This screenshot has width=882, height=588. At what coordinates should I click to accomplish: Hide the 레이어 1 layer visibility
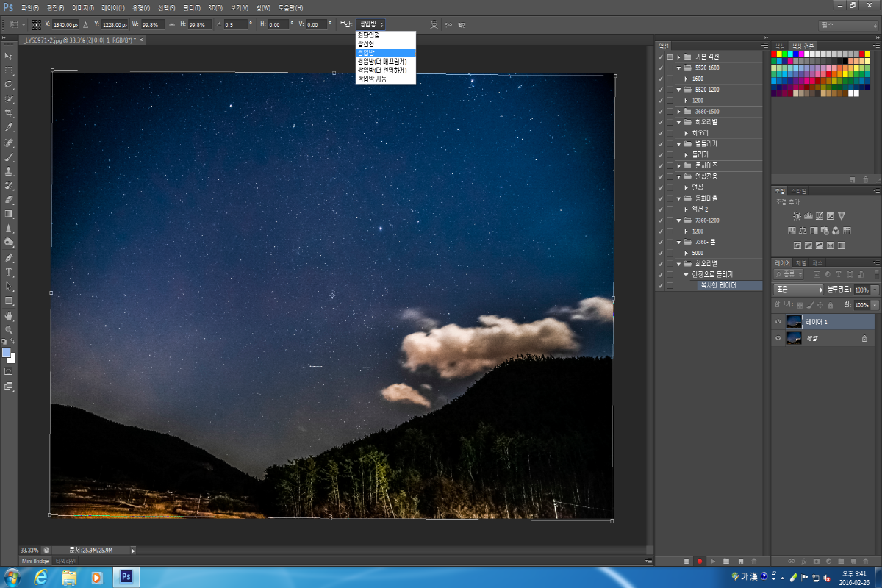778,322
